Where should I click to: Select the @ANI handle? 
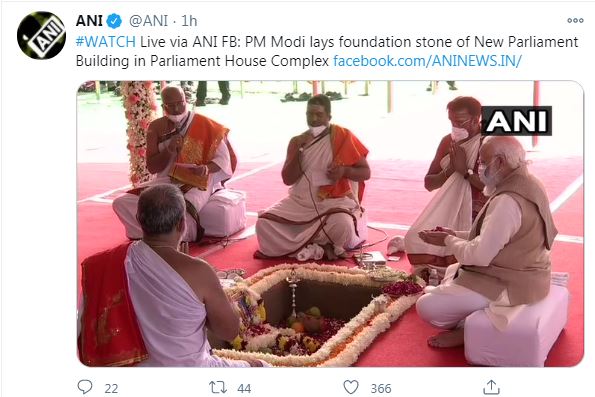tap(148, 21)
